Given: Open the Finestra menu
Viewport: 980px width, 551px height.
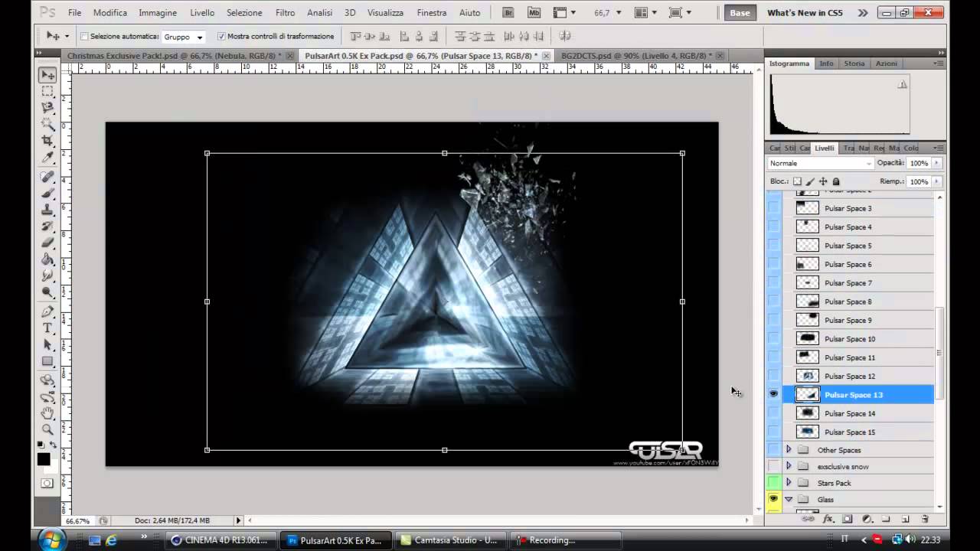Looking at the screenshot, I should pyautogui.click(x=432, y=13).
